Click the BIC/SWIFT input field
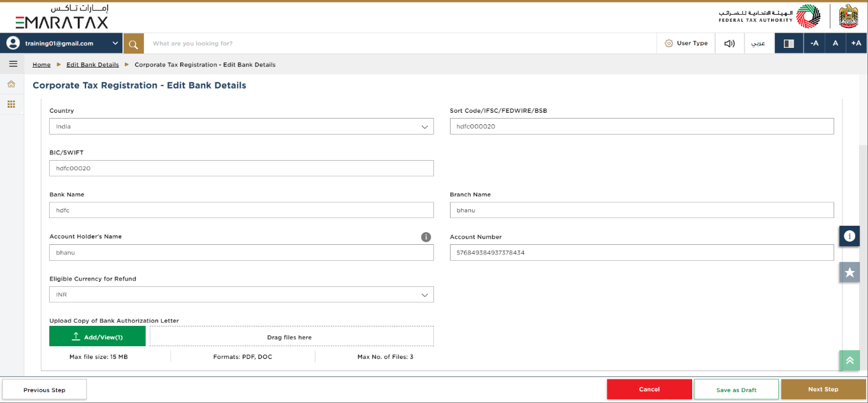Image resolution: width=868 pixels, height=403 pixels. click(x=242, y=168)
